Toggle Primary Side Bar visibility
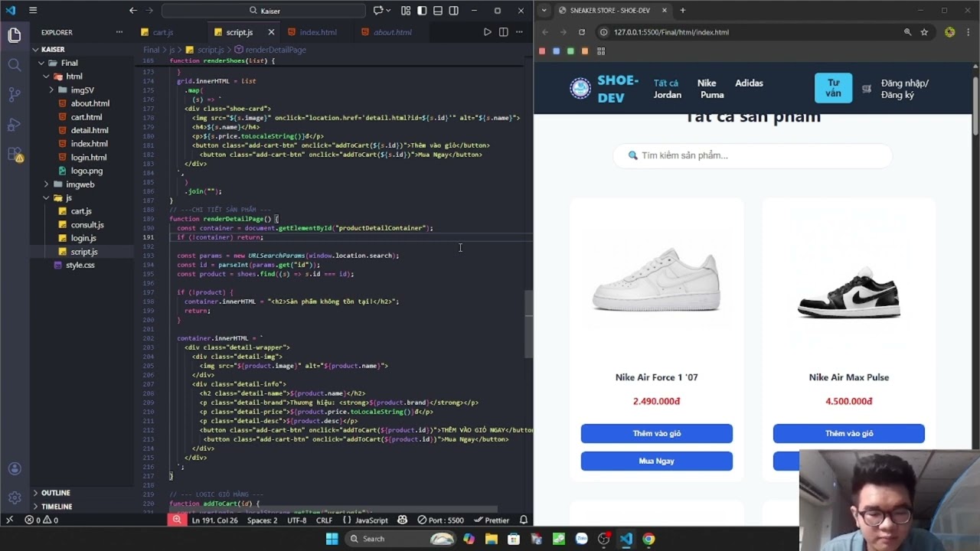 tap(422, 11)
